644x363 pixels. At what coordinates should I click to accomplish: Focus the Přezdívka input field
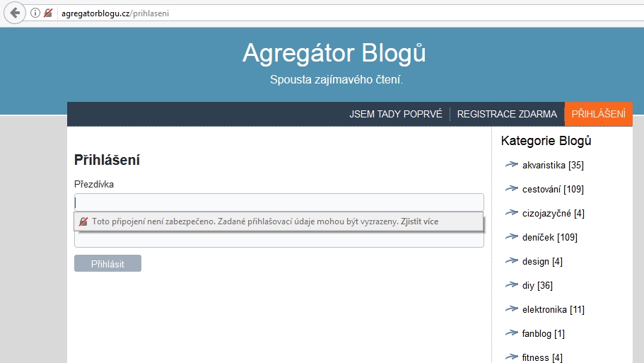[279, 202]
